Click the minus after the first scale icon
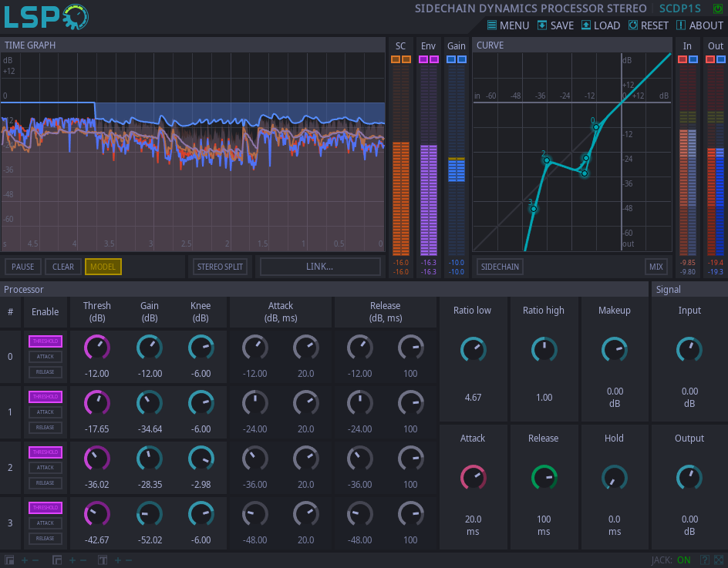728x568 pixels. click(35, 560)
